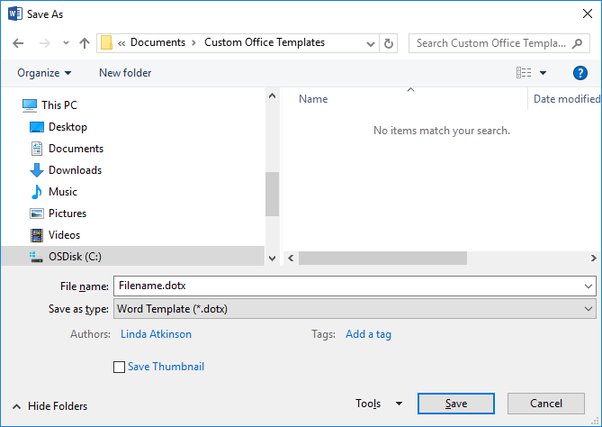This screenshot has width=602, height=427.
Task: Expand the File name dropdown arrow
Action: 588,286
